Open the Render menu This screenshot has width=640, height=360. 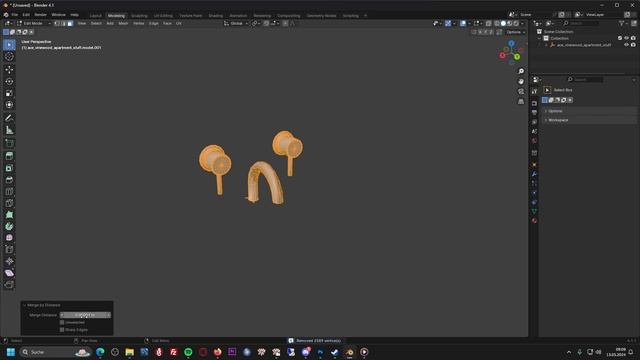click(40, 15)
